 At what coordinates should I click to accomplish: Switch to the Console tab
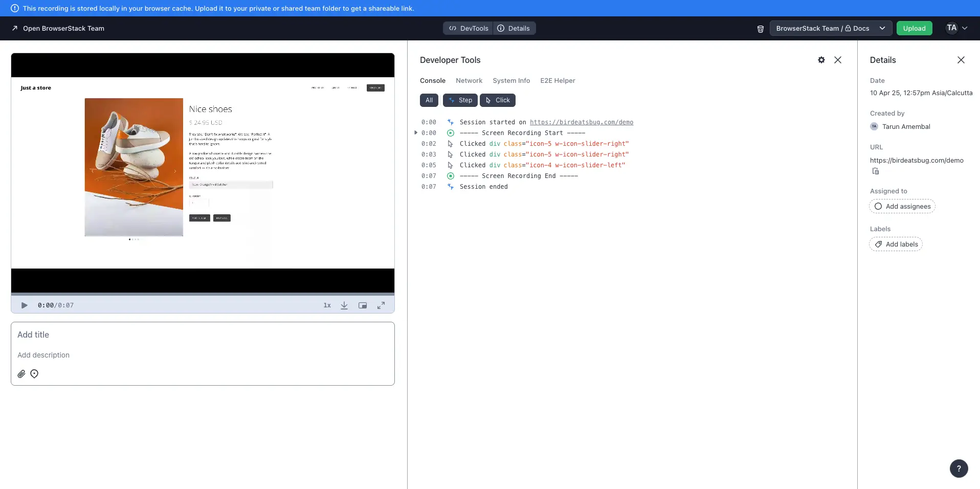(x=433, y=81)
